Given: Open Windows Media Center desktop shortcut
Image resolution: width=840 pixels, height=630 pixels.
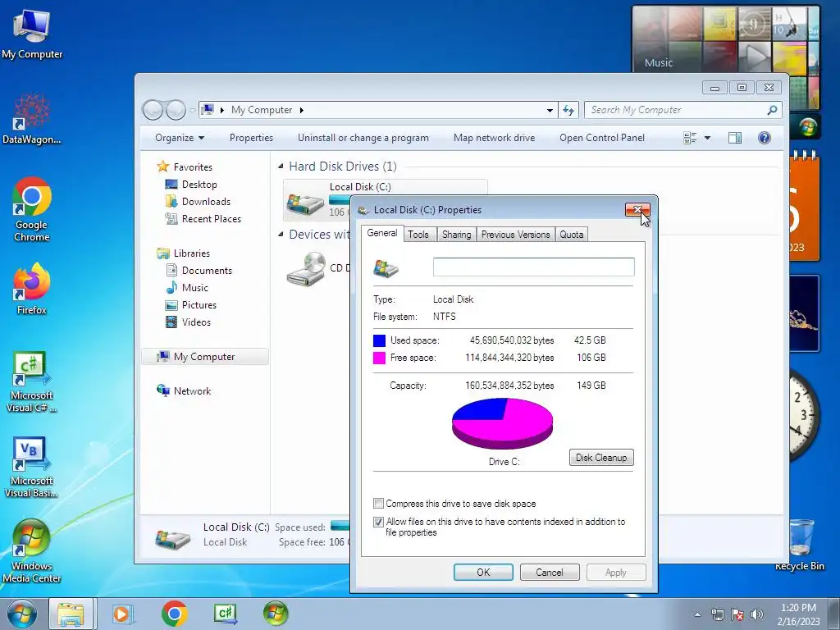Looking at the screenshot, I should point(32,550).
